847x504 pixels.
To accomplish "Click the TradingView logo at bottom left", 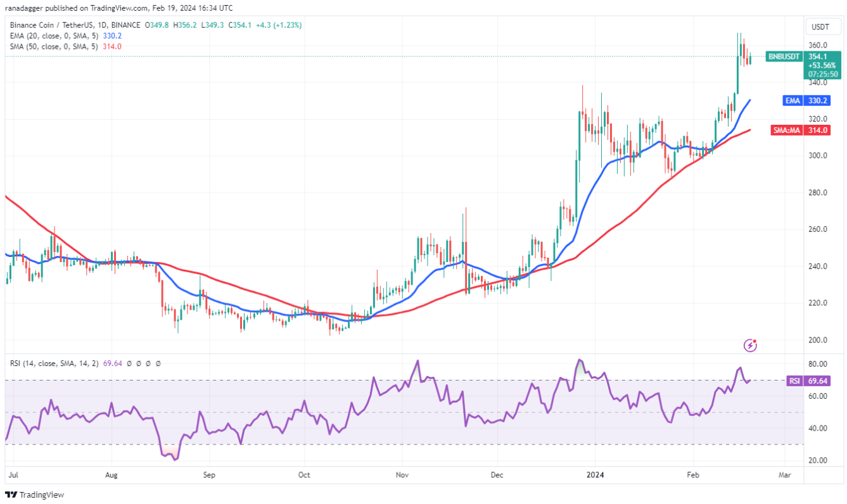I will (x=35, y=495).
